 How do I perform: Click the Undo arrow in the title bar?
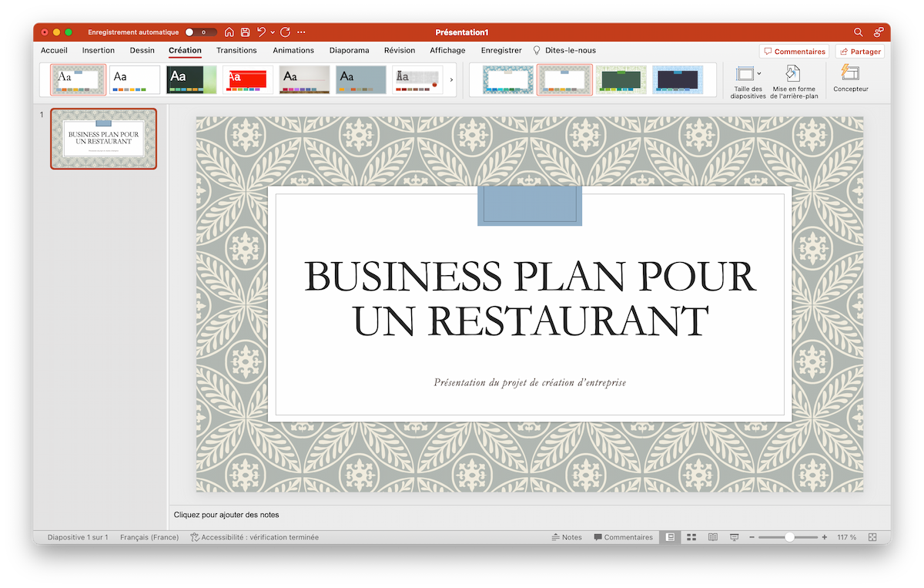click(x=261, y=32)
